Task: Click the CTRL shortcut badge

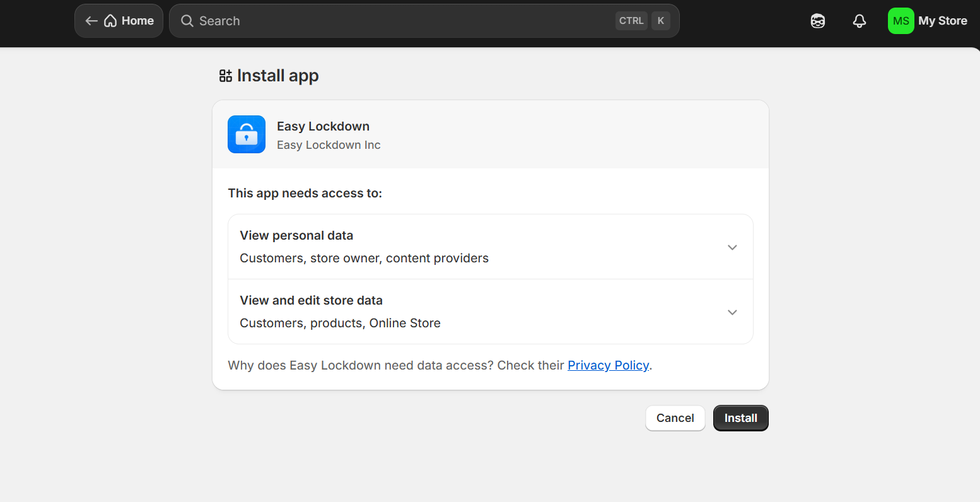Action: (631, 21)
